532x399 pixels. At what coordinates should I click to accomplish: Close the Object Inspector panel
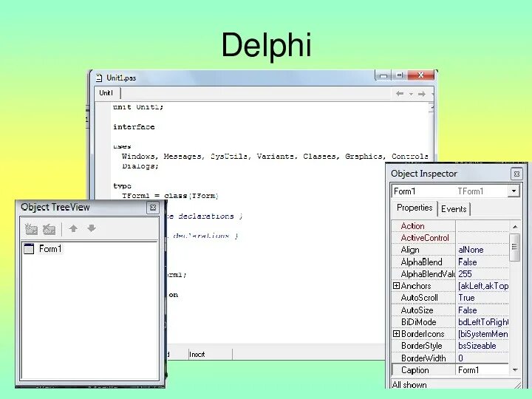click(516, 174)
